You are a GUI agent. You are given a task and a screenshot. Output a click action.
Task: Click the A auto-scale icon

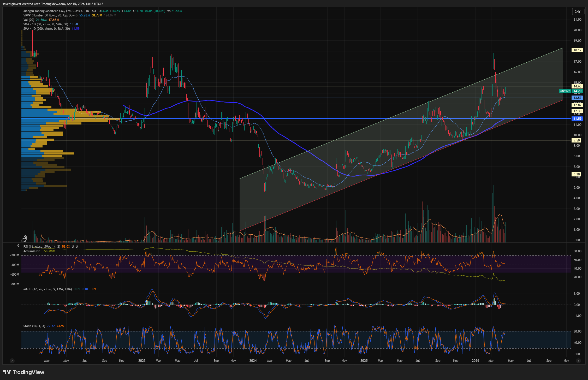coord(578,361)
